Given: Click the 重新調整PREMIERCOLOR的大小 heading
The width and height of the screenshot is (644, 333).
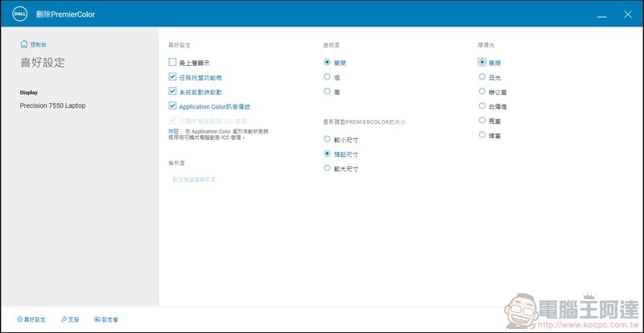Looking at the screenshot, I should 364,122.
